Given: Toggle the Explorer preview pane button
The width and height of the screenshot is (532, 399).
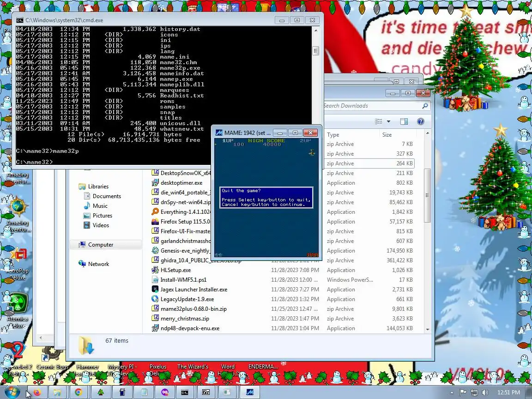Looking at the screenshot, I should 404,121.
